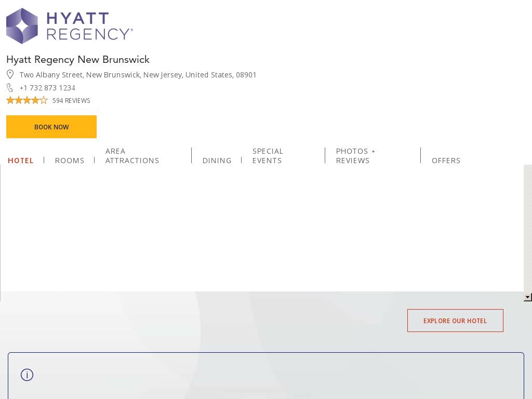The height and width of the screenshot is (399, 532).
Task: Click the star rating icons
Action: coord(27,100)
